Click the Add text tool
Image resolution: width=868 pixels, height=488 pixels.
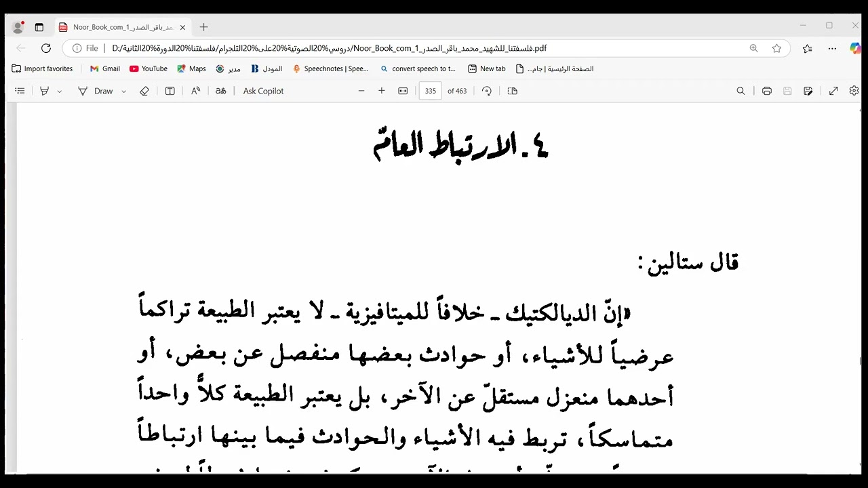point(170,91)
